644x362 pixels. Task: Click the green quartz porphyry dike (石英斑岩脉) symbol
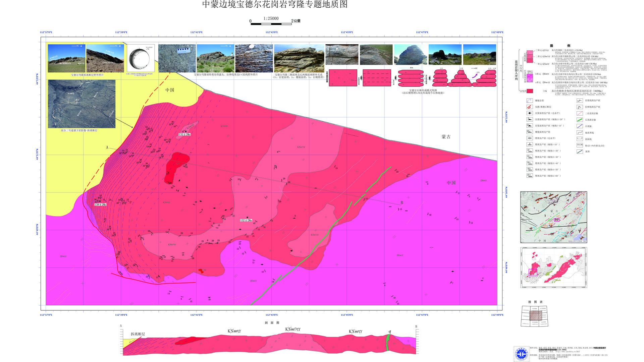point(580,120)
